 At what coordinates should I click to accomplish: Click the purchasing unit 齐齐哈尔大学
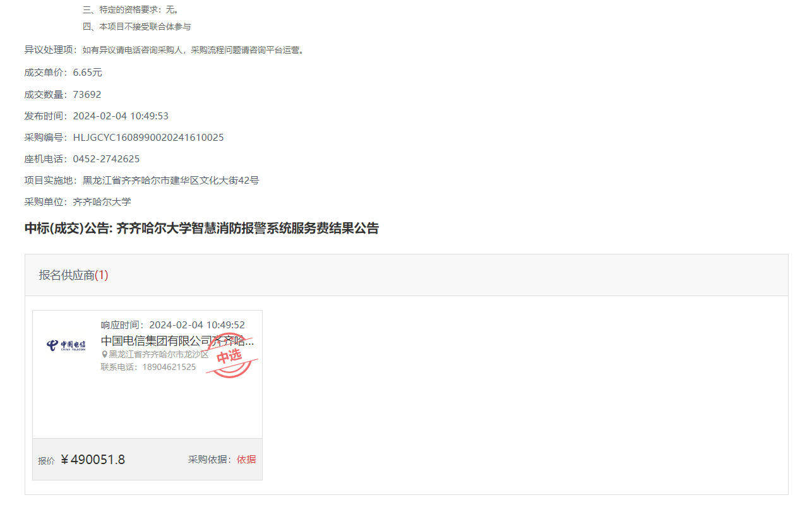[102, 202]
